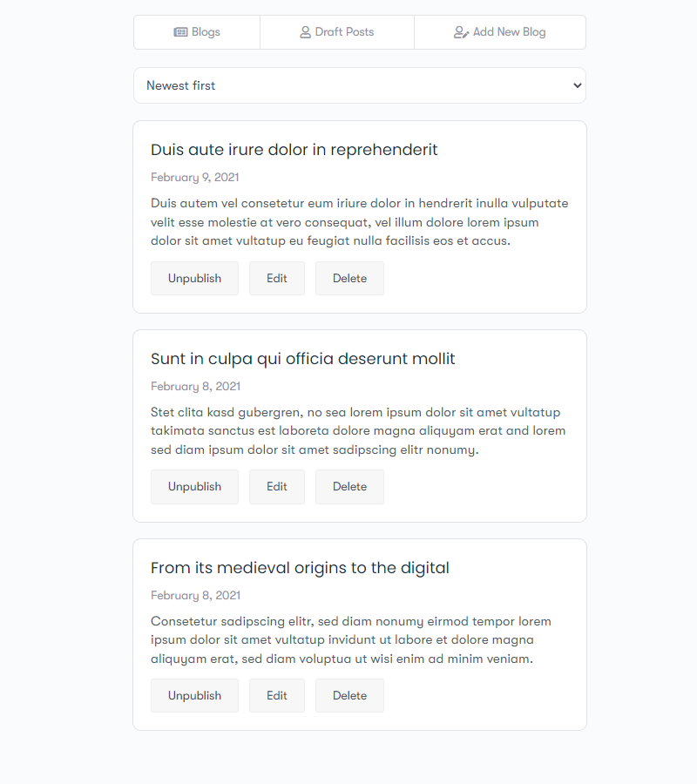The width and height of the screenshot is (697, 784).
Task: Click the newspaper icon beside Blogs
Action: pyautogui.click(x=180, y=32)
